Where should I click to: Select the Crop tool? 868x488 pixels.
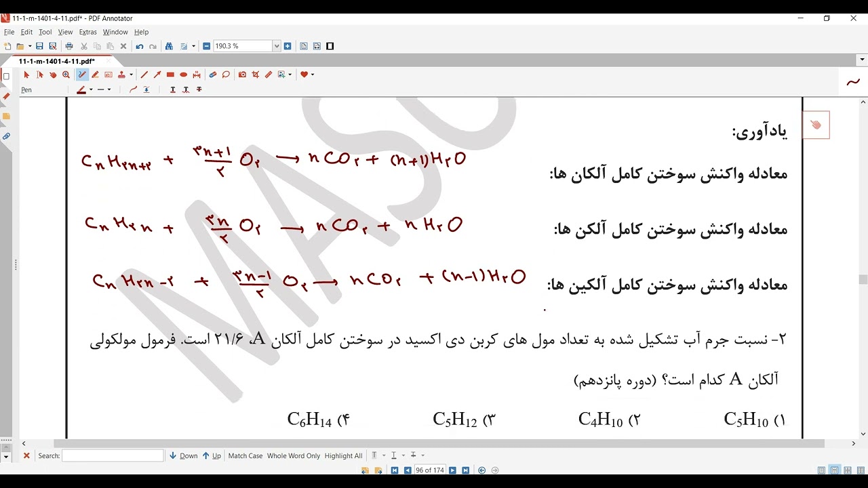(x=255, y=75)
